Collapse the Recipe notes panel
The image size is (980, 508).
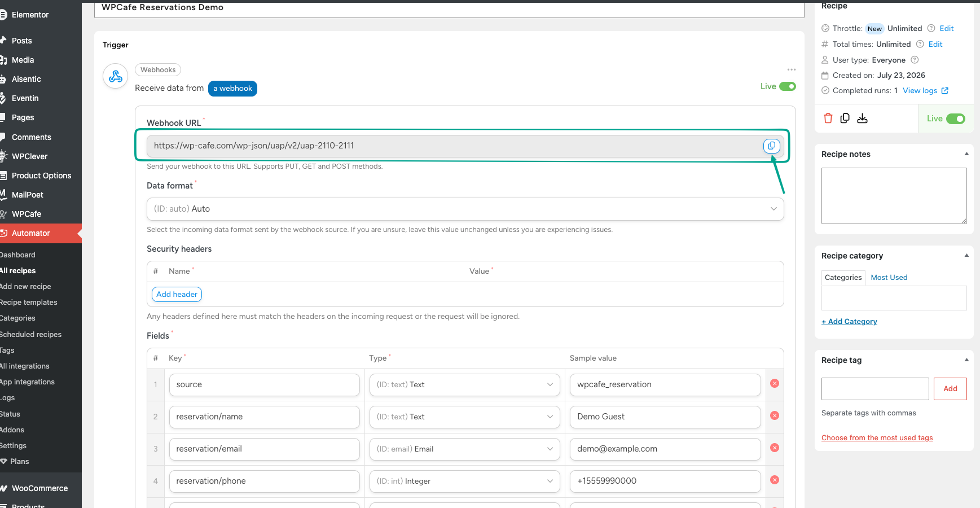966,154
